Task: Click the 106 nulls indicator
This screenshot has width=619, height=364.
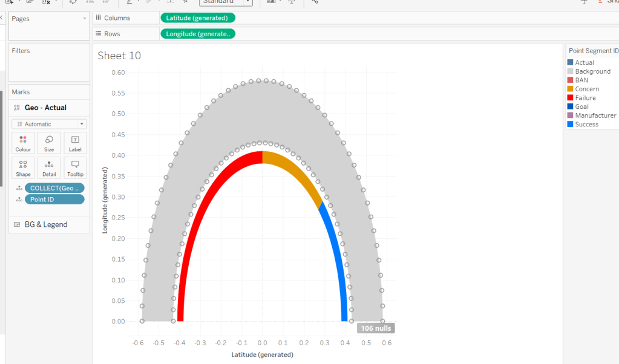Action: coord(376,328)
